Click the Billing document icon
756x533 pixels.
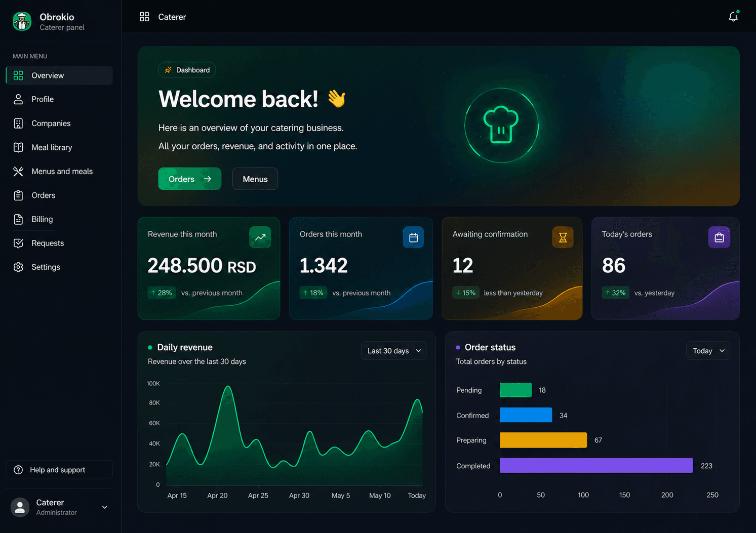(x=18, y=219)
